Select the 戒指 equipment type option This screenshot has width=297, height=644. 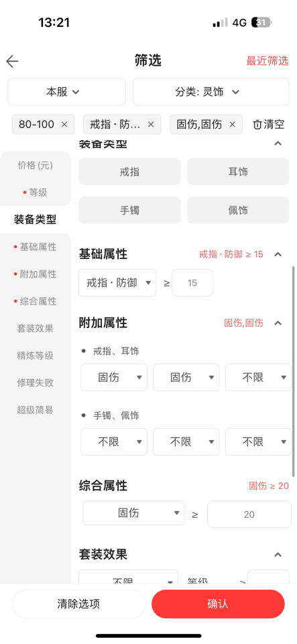129,172
